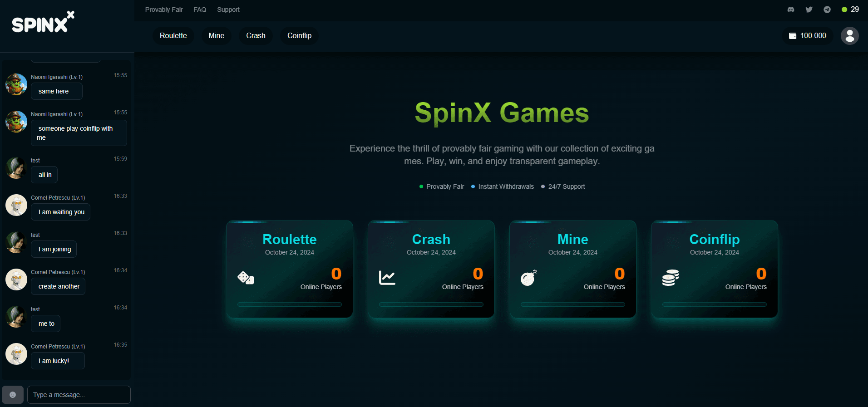Open the emoji picker in chat

click(x=13, y=395)
